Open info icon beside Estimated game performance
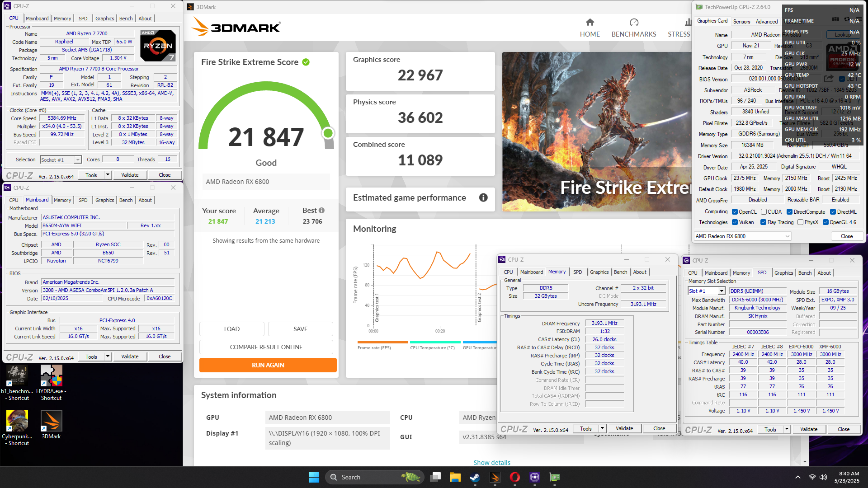Image resolution: width=868 pixels, height=488 pixels. coord(483,197)
